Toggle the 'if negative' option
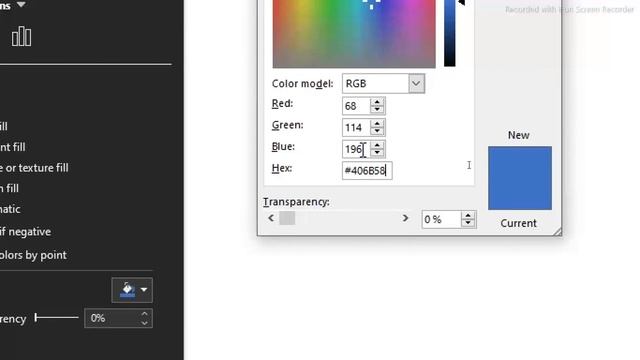 click(25, 232)
